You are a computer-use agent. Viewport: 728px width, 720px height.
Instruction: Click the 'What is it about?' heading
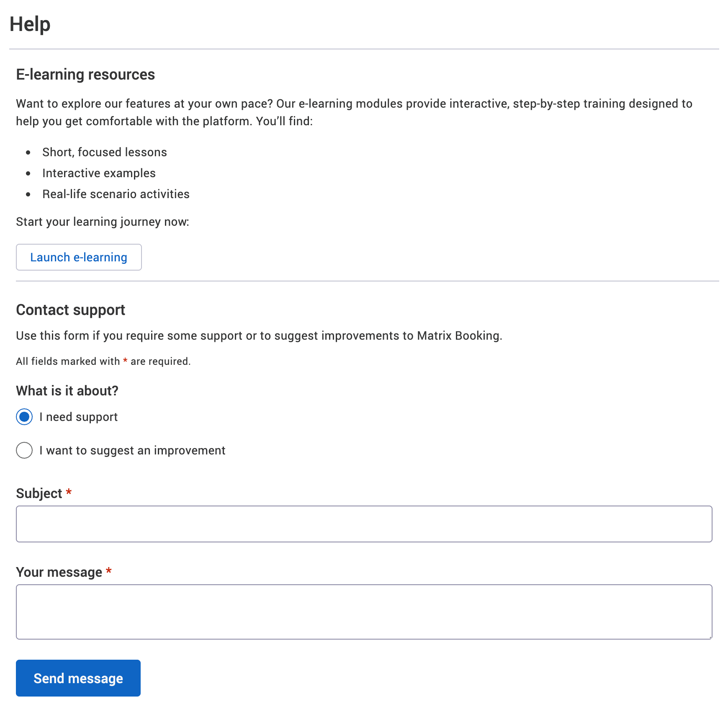[67, 391]
